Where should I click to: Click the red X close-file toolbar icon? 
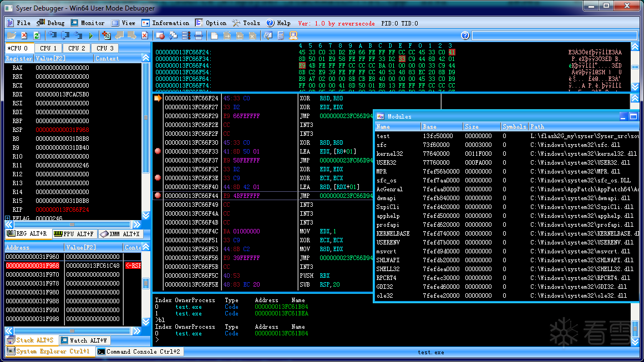click(x=24, y=35)
